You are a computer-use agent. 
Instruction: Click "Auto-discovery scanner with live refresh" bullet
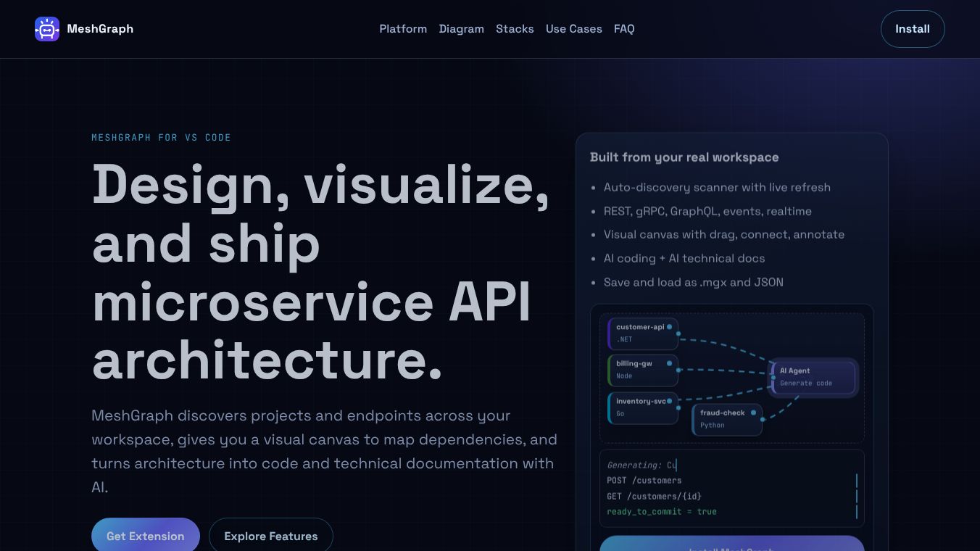point(717,187)
